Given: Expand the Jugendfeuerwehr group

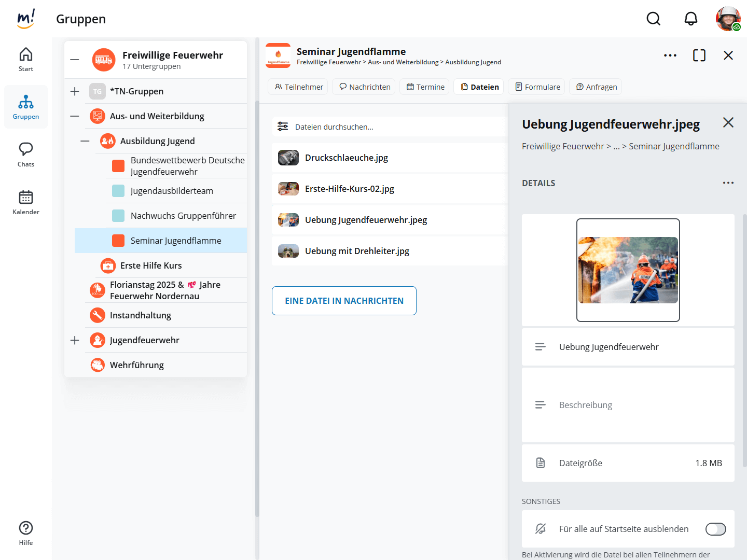Looking at the screenshot, I should (75, 340).
